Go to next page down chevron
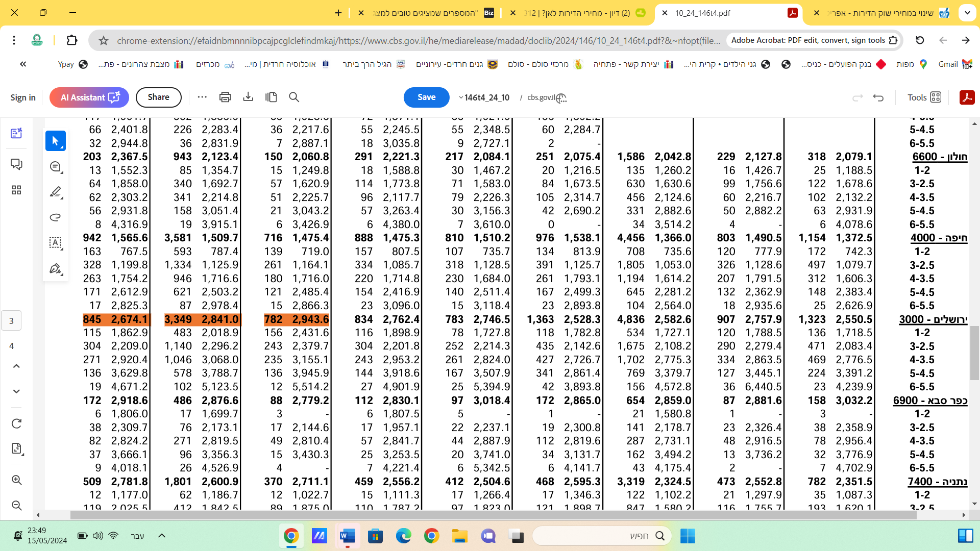The height and width of the screenshot is (551, 980). point(16,391)
